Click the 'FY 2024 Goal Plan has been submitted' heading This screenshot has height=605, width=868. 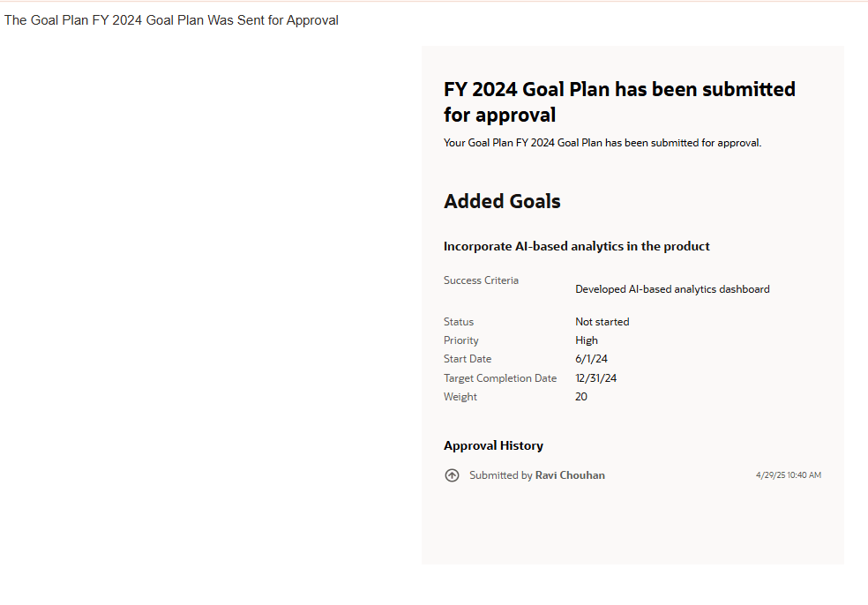[x=619, y=101]
